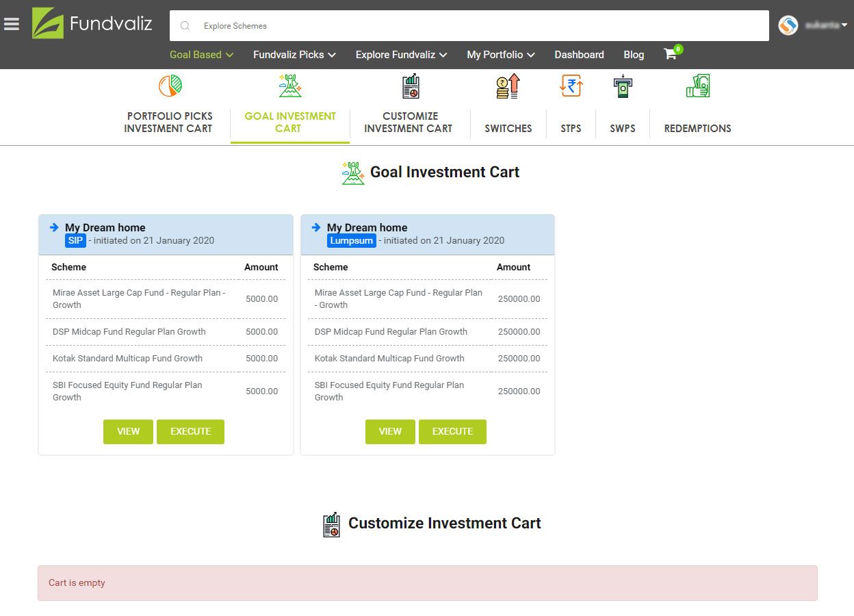Open the user account dropdown arrow
The height and width of the screenshot is (616, 854).
pyautogui.click(x=844, y=25)
